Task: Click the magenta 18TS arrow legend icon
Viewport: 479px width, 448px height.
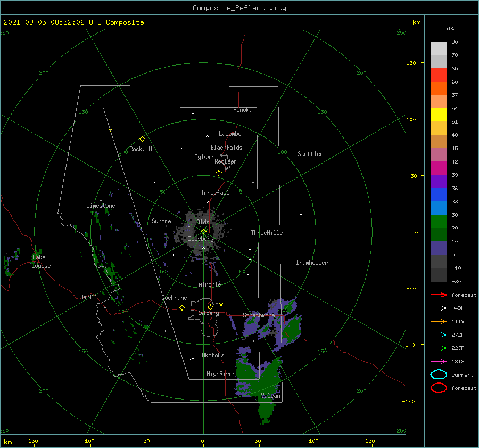Action: coord(439,362)
